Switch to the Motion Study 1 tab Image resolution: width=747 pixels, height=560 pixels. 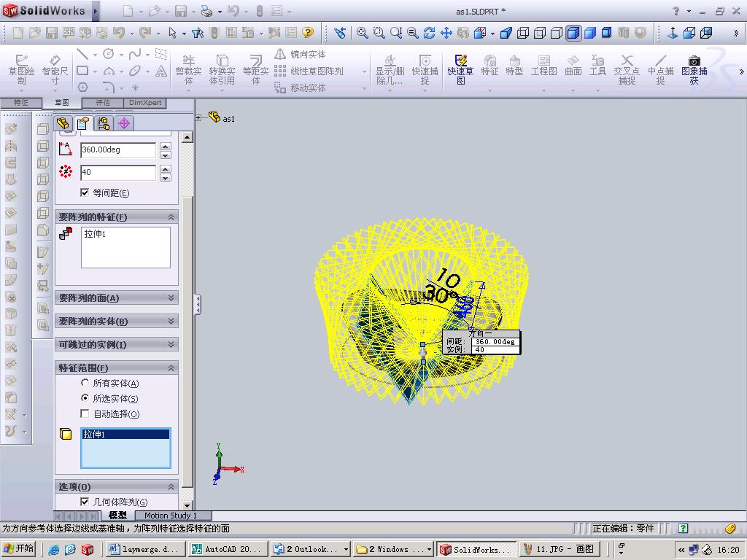tap(171, 516)
